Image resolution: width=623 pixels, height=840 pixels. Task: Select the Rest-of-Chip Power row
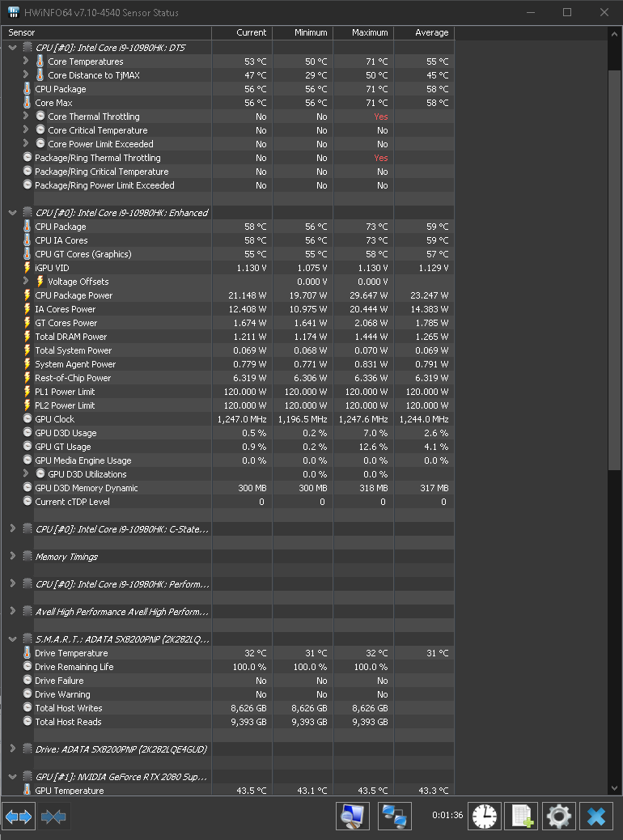click(x=227, y=378)
